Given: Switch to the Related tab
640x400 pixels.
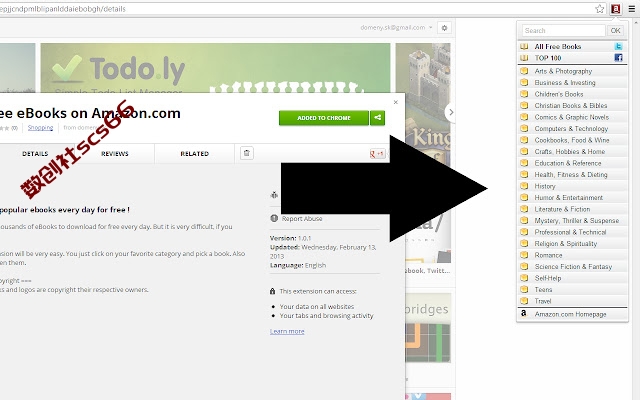Looking at the screenshot, I should tap(195, 153).
